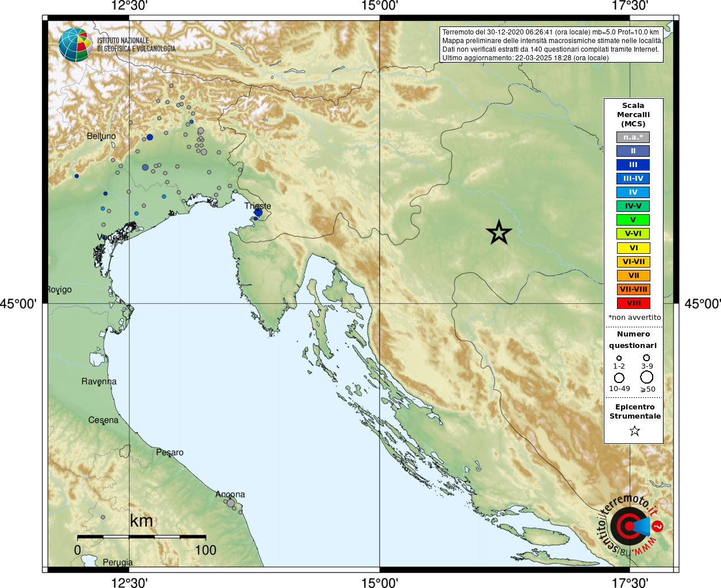This screenshot has width=721, height=588.
Task: Select the intensity III legend swatch
Action: click(x=633, y=165)
